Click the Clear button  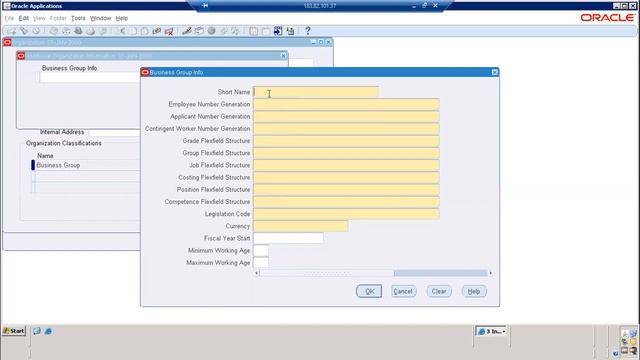click(439, 291)
